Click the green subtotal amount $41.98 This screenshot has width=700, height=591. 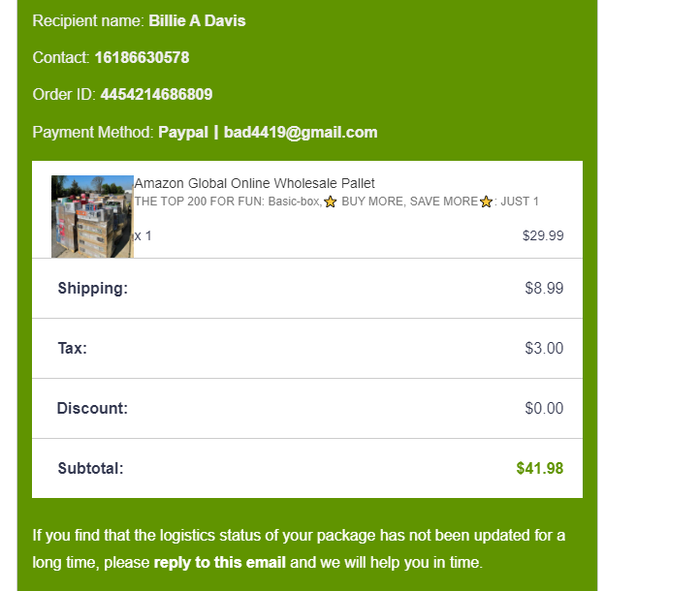[x=540, y=469]
